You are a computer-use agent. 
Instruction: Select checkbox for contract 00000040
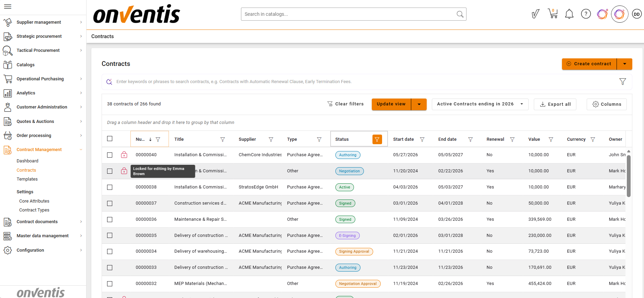(110, 155)
